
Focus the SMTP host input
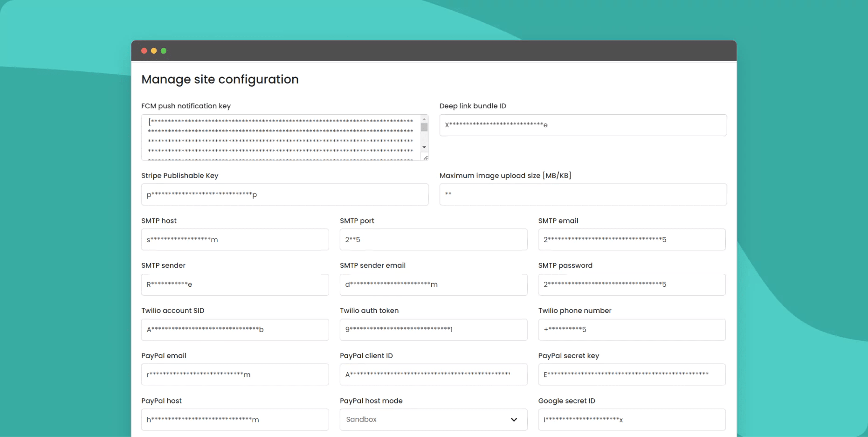pos(235,240)
